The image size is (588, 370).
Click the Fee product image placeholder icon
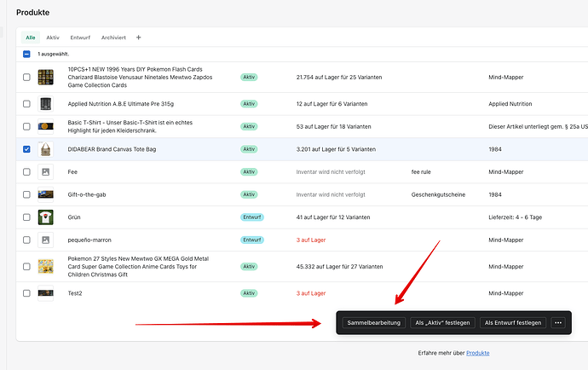tap(45, 171)
